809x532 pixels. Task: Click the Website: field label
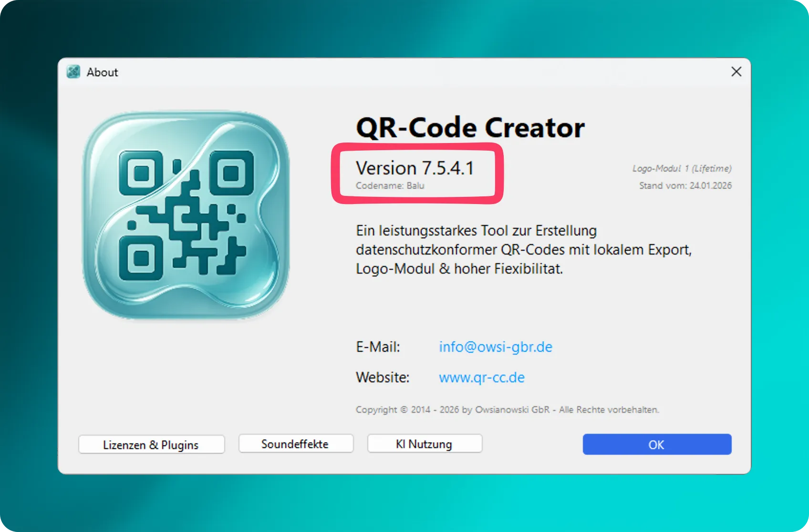(x=383, y=377)
